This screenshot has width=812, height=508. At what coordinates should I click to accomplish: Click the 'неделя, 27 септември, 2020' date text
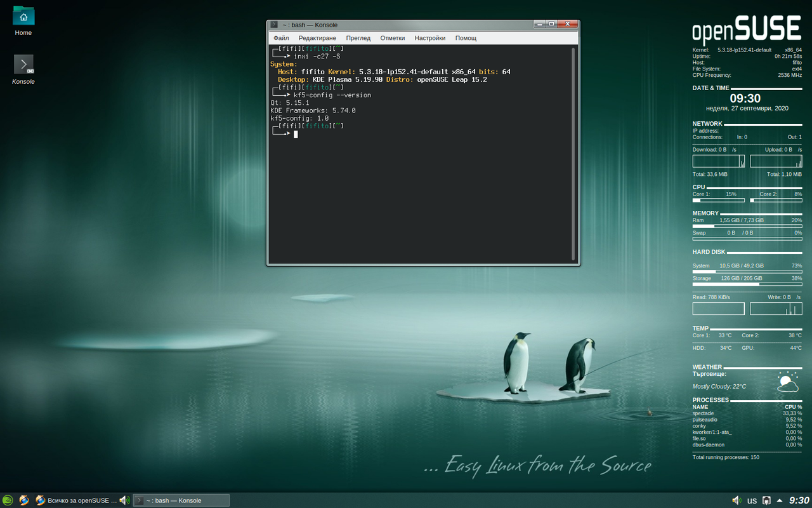click(x=747, y=108)
